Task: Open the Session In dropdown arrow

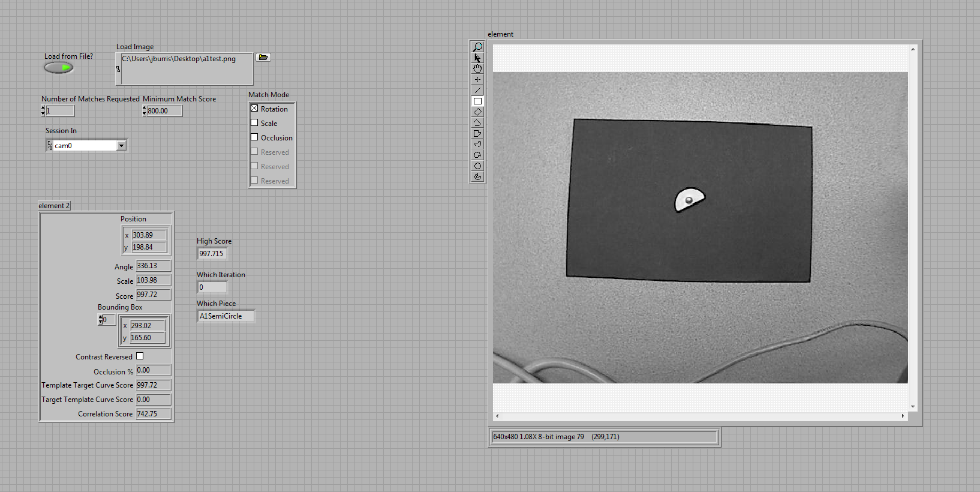Action: pos(122,145)
